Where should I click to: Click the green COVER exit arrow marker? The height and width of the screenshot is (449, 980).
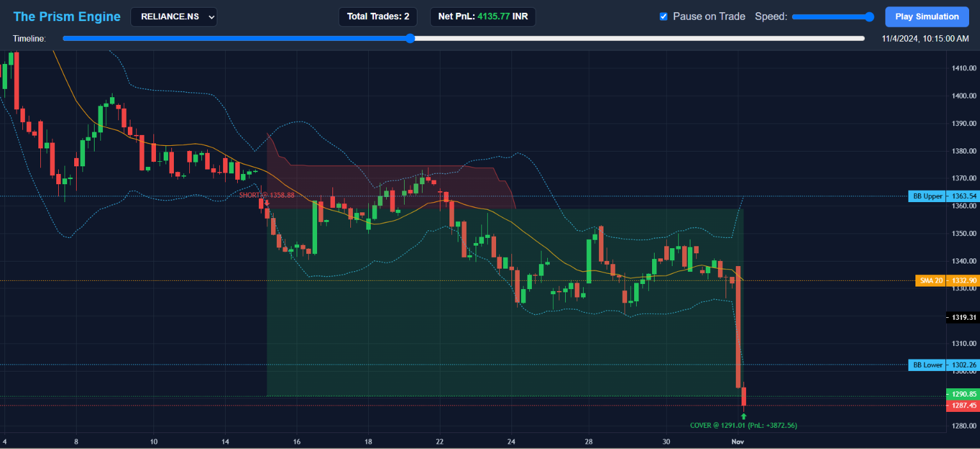pos(743,416)
